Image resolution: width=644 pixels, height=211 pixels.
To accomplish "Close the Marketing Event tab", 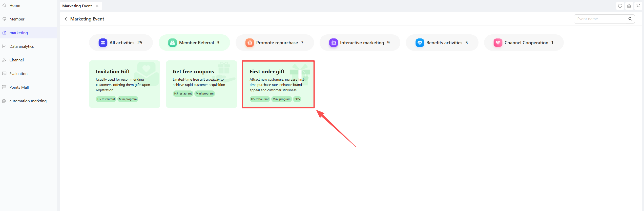I will click(97, 6).
